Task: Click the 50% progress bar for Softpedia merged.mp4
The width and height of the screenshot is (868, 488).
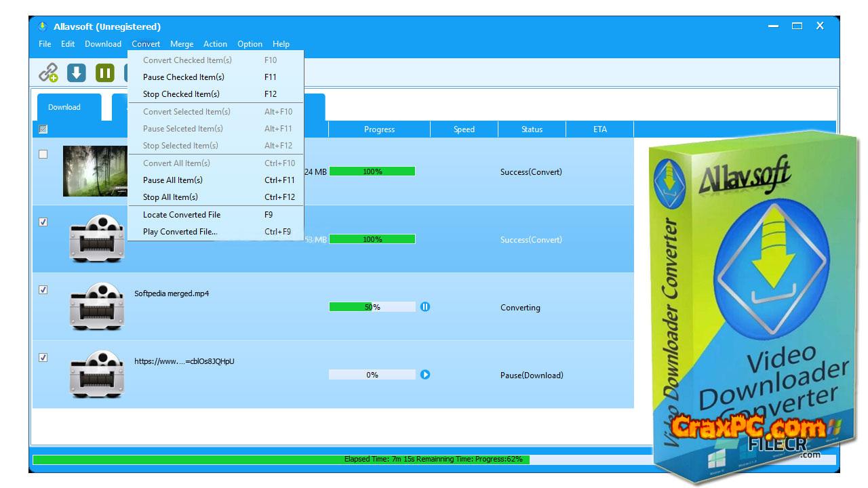Action: (372, 307)
